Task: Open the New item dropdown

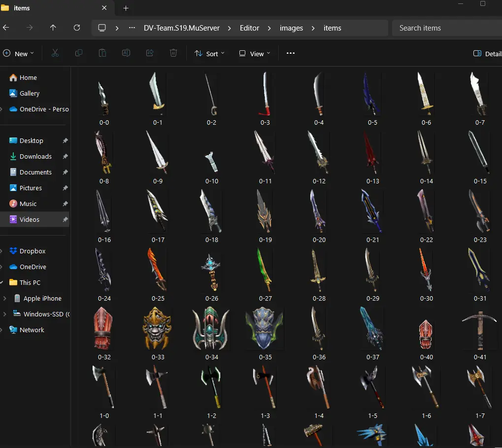Action: point(18,54)
